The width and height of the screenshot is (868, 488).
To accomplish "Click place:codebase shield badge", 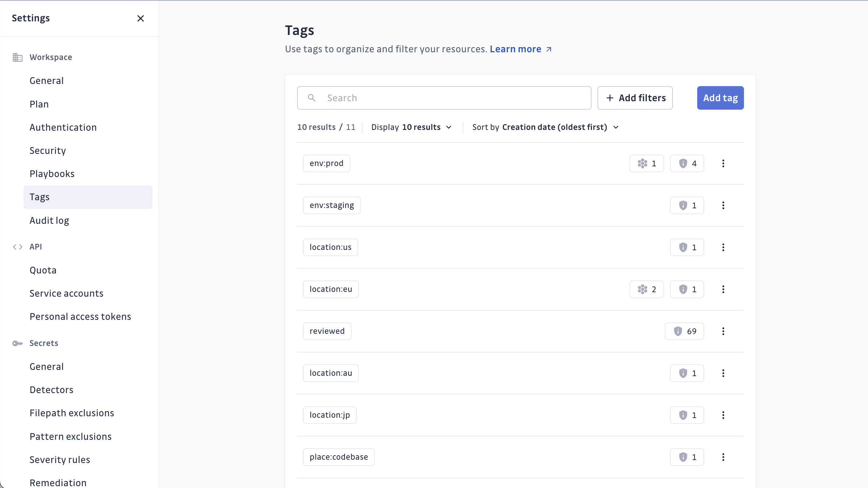I will click(687, 457).
